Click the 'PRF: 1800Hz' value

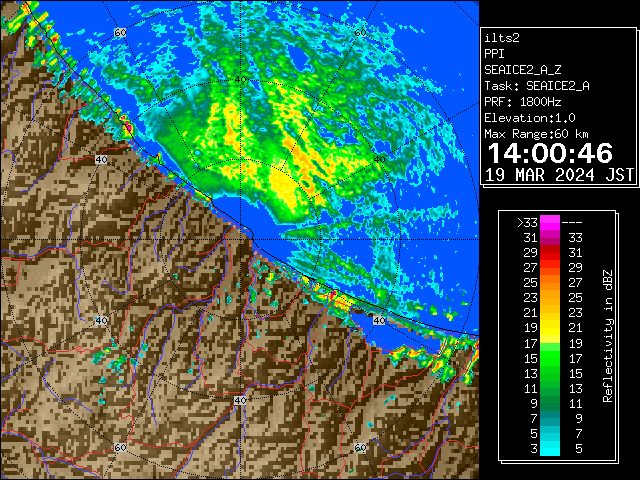(x=522, y=102)
